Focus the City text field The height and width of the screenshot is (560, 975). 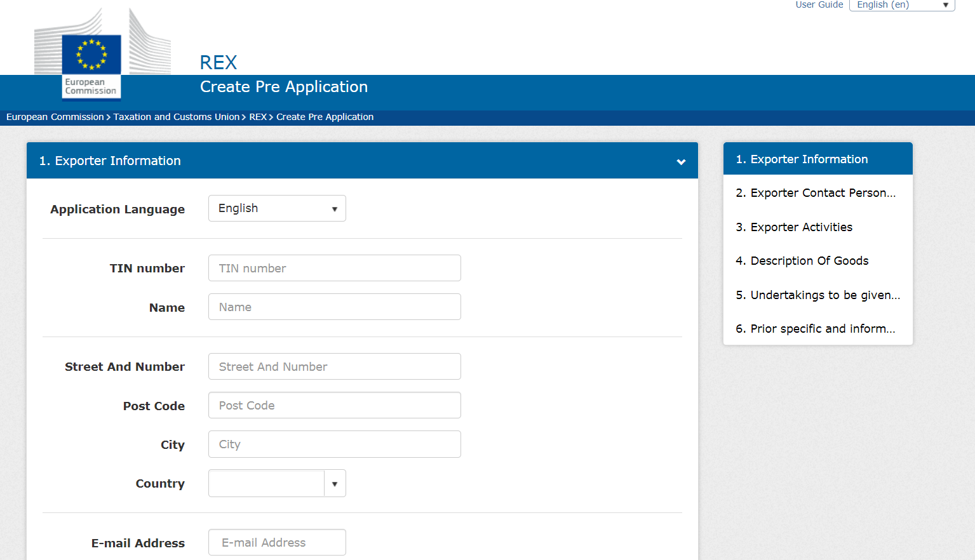334,444
